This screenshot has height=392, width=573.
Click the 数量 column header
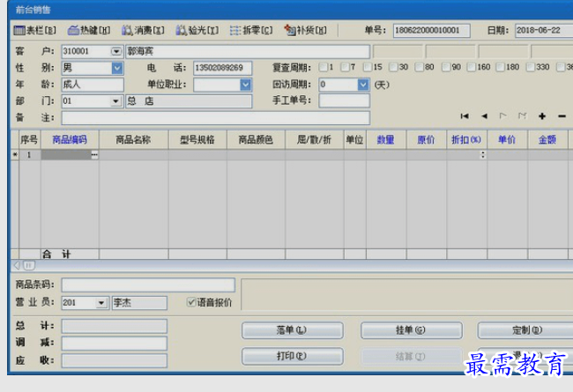tap(386, 139)
